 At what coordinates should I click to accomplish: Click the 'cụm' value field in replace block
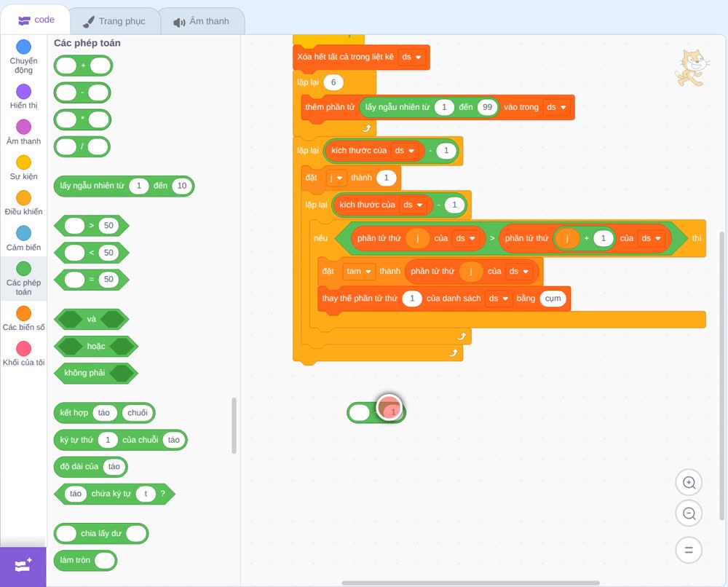[553, 299]
